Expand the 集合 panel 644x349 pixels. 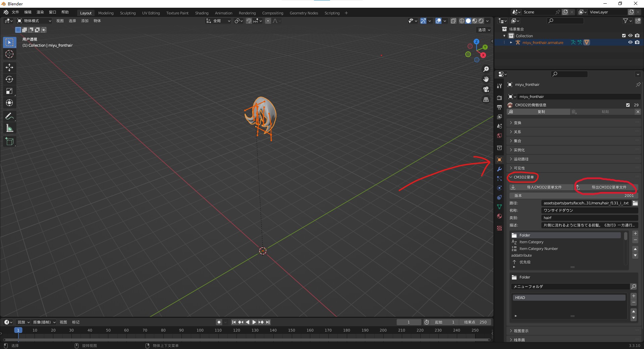[x=574, y=141]
